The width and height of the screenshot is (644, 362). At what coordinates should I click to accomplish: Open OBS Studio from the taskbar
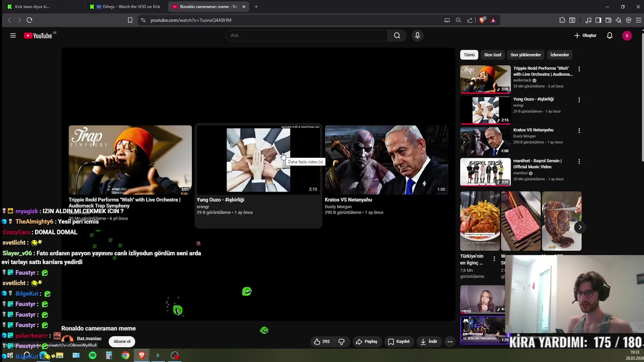(175, 355)
